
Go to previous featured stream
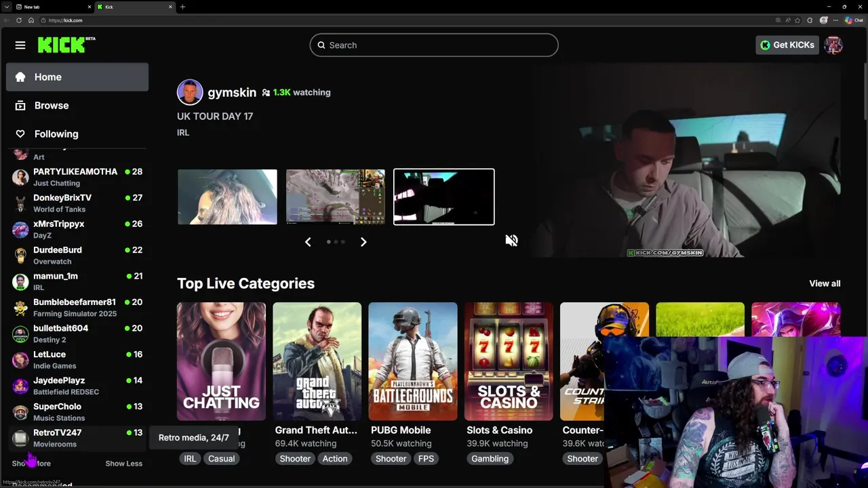[x=308, y=242]
